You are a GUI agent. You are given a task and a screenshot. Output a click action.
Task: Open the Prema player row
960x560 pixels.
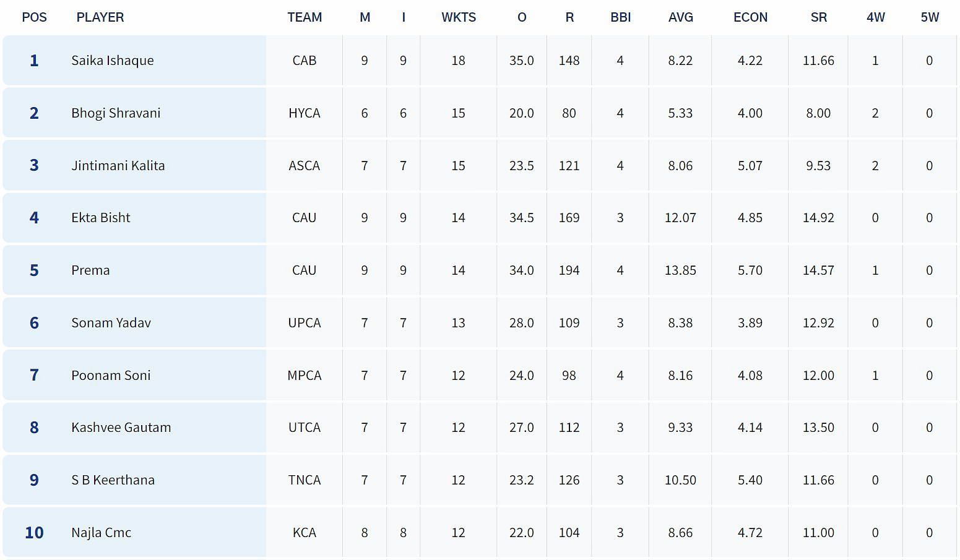click(x=90, y=270)
